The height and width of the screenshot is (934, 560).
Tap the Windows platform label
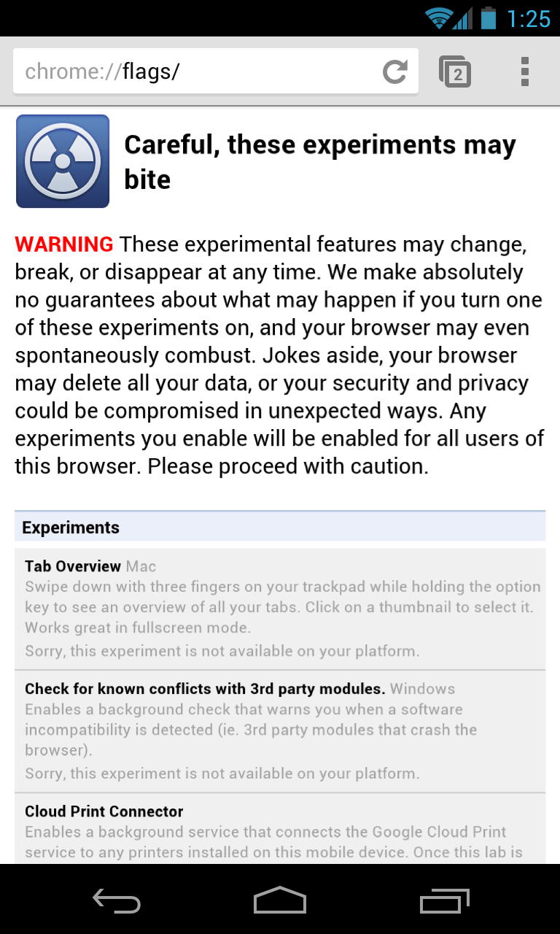point(422,689)
